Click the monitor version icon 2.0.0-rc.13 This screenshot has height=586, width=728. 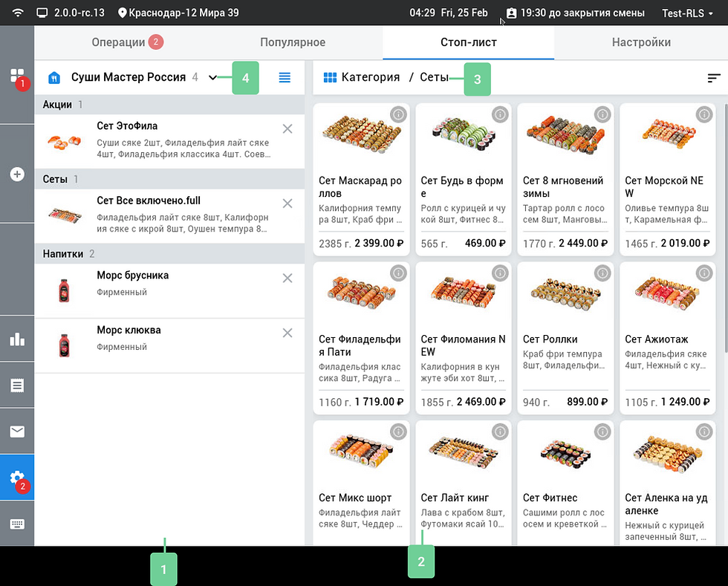click(42, 13)
